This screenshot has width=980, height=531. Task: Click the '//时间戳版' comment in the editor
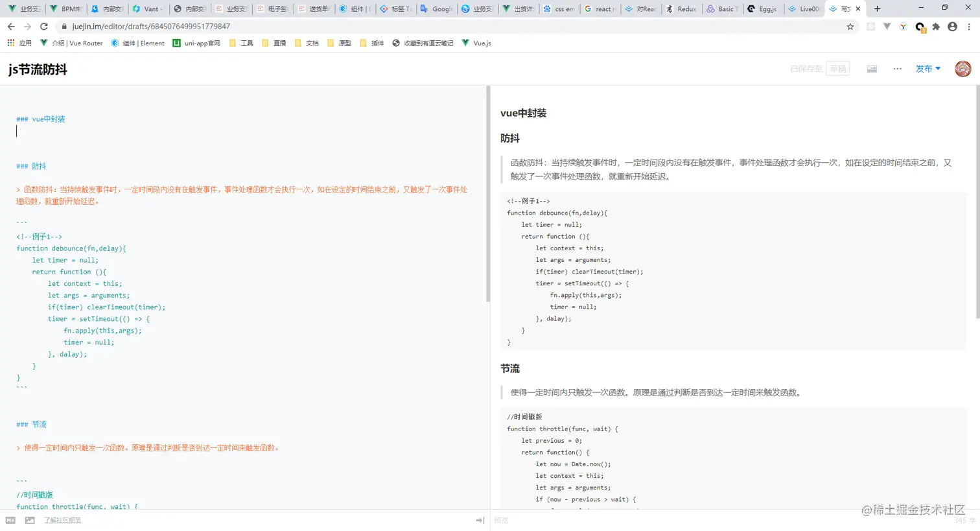point(35,495)
